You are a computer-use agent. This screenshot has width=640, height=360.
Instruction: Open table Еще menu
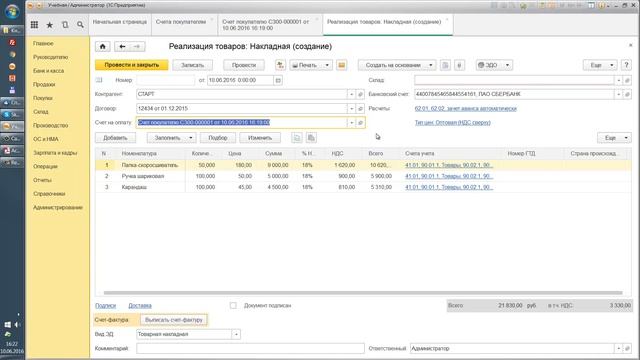pyautogui.click(x=614, y=138)
